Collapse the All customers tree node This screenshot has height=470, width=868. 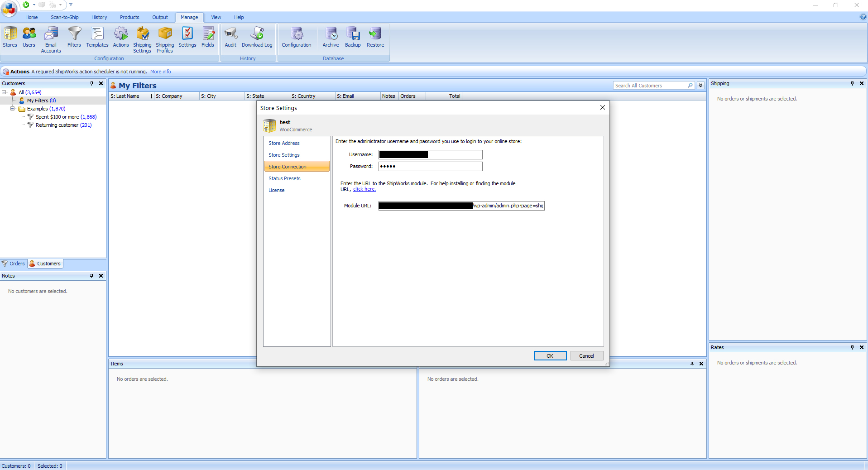[4, 92]
